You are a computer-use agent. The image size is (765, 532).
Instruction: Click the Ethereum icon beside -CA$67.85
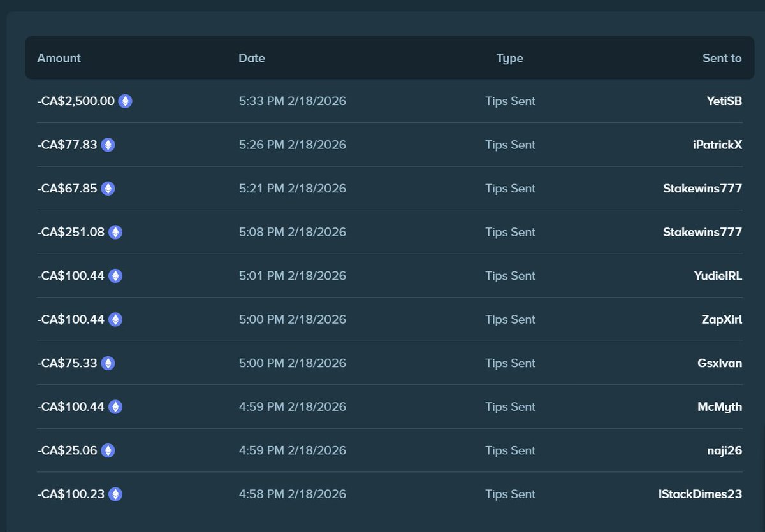coord(108,189)
